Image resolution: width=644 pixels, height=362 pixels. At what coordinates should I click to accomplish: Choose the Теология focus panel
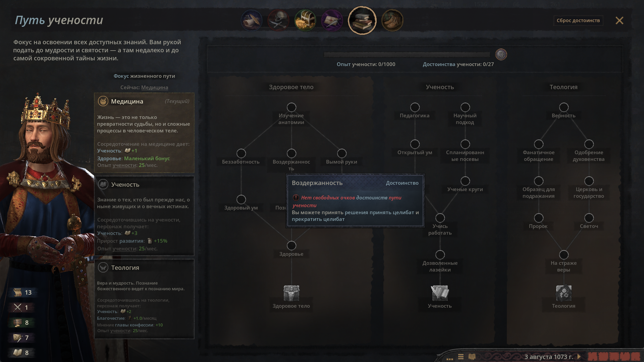tap(144, 299)
